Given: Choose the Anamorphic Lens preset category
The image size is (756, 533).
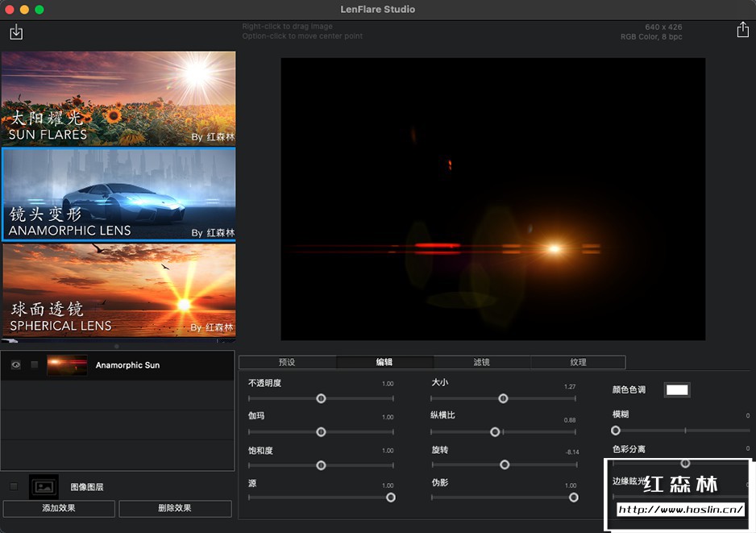Looking at the screenshot, I should point(118,194).
